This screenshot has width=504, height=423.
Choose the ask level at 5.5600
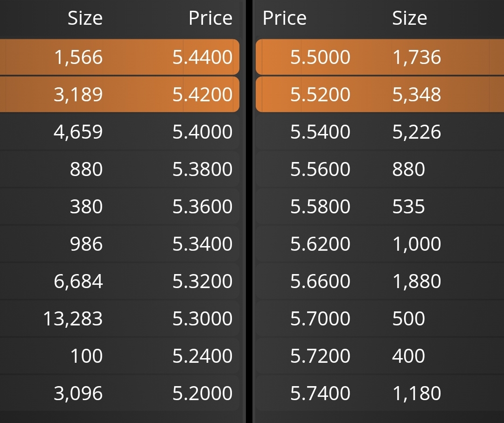[380, 169]
